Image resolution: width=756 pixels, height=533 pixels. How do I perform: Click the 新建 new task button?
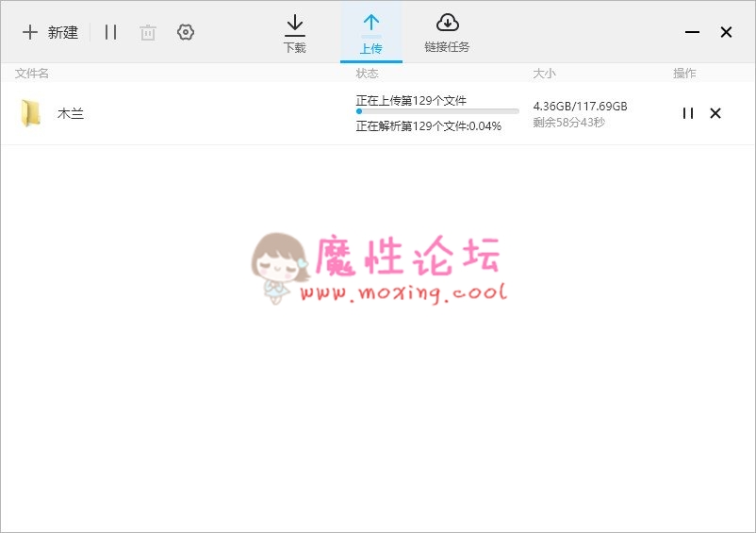[50, 32]
